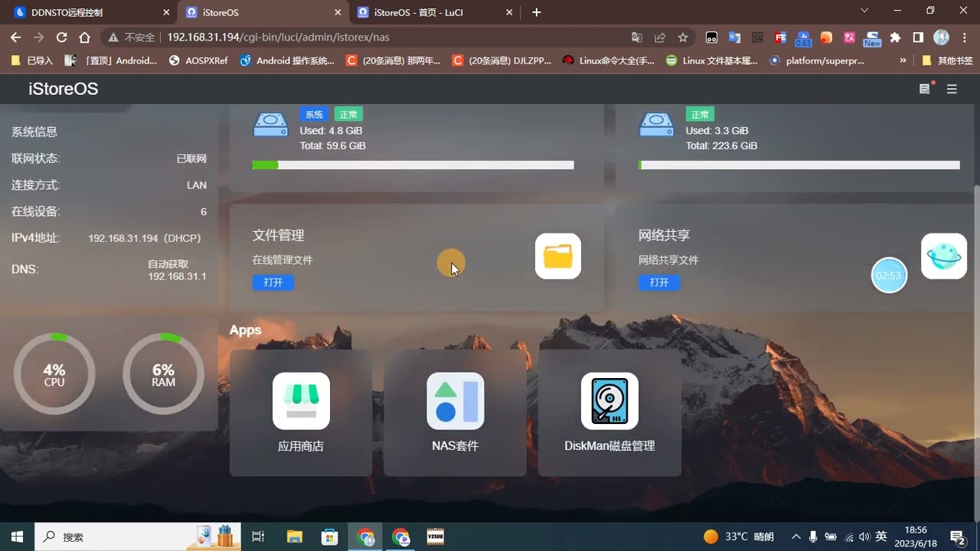Open the 文件管理 yellow folder icon
The height and width of the screenshot is (551, 980).
pos(557,256)
